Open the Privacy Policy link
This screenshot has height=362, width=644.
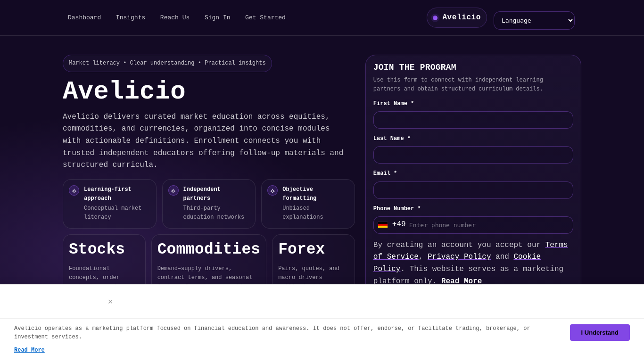coord(459,257)
